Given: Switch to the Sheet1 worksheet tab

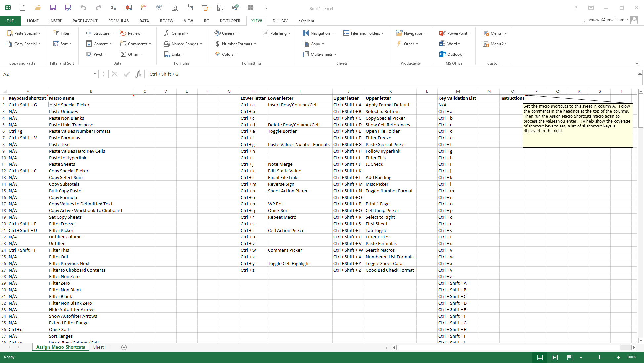Looking at the screenshot, I should [x=99, y=347].
